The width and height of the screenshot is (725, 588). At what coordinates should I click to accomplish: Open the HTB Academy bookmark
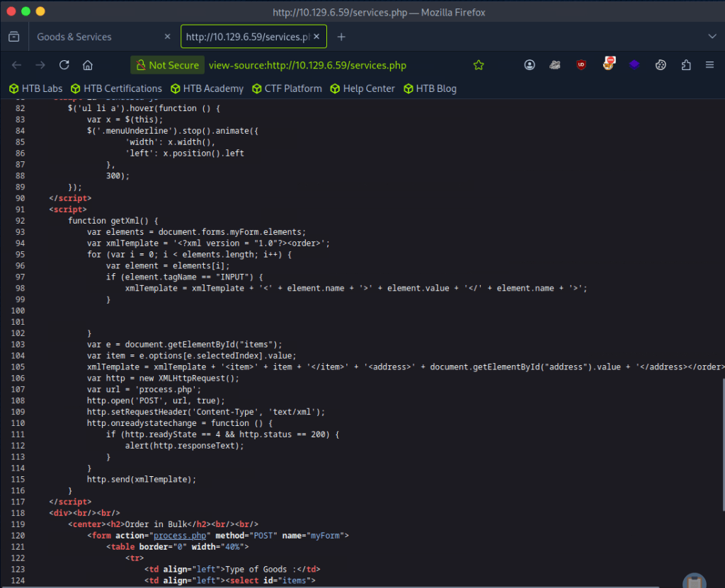207,88
